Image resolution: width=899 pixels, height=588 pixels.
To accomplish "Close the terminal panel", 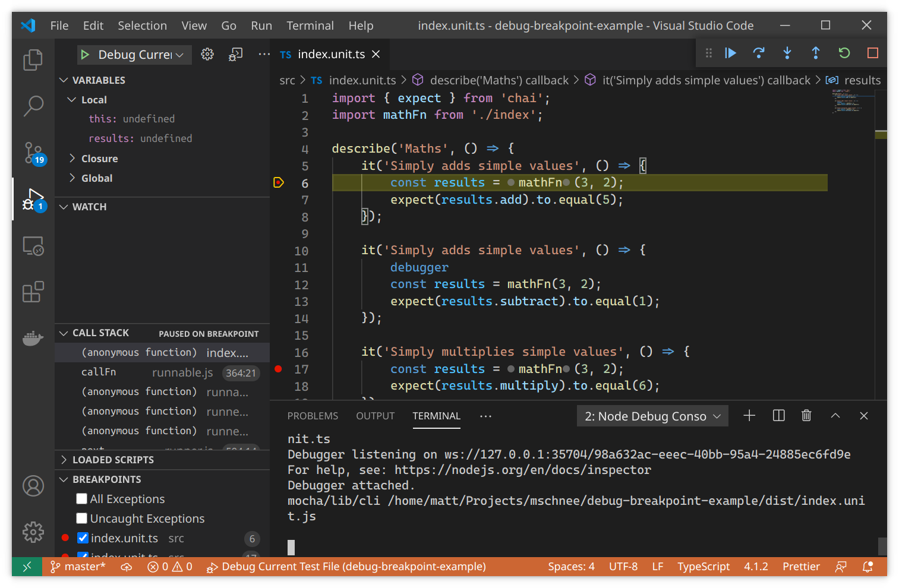I will pyautogui.click(x=864, y=416).
